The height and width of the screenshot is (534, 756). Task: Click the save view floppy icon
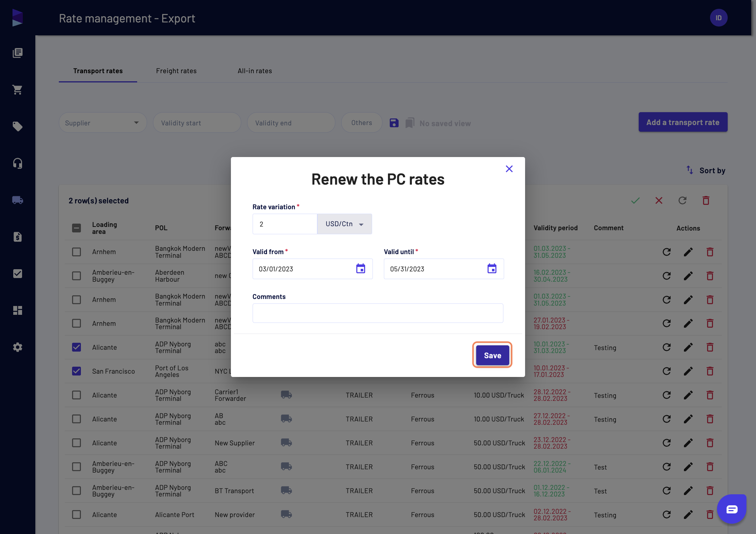point(394,123)
